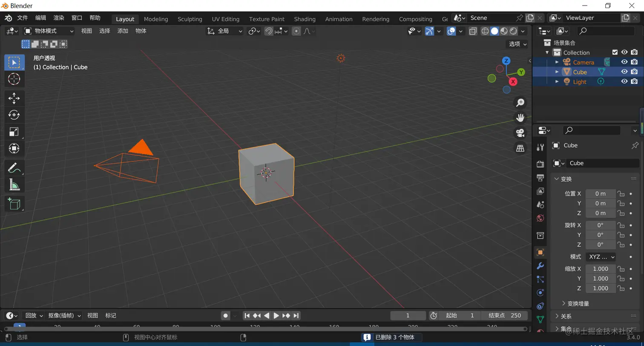
Task: Switch to the Shading workspace tab
Action: pyautogui.click(x=305, y=19)
